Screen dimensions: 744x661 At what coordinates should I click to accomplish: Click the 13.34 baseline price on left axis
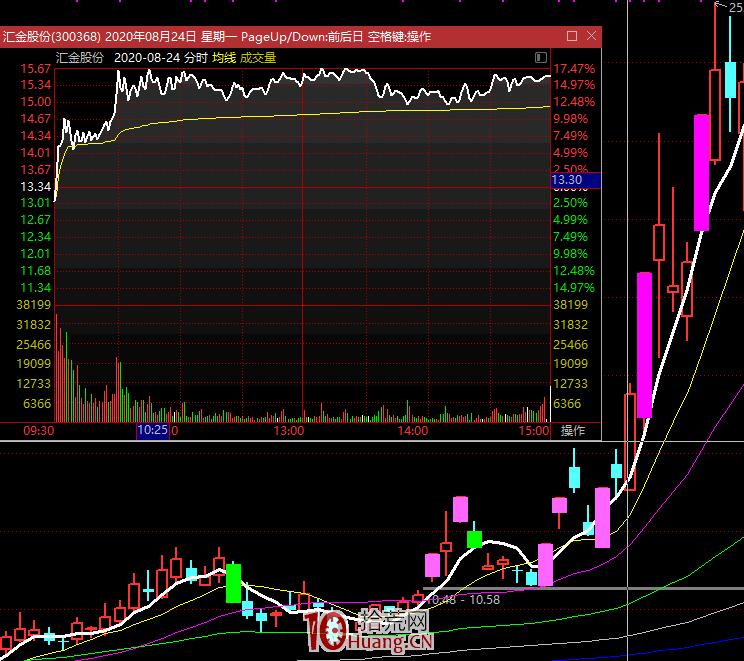[35, 186]
